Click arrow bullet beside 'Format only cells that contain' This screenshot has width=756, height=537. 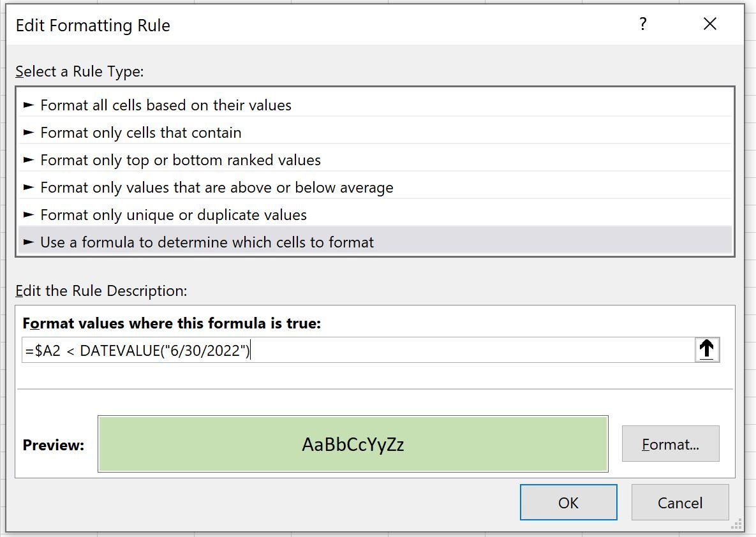(29, 132)
